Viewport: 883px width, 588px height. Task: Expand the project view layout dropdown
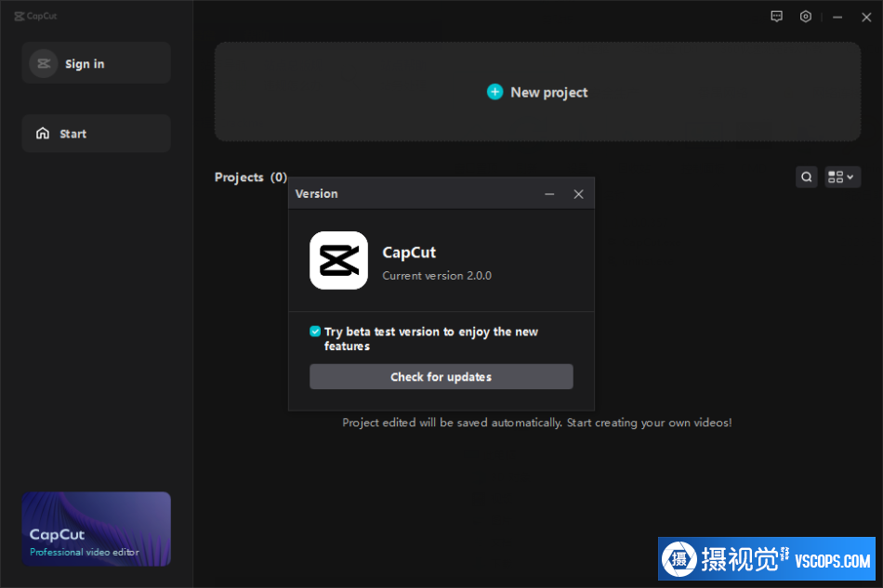842,177
